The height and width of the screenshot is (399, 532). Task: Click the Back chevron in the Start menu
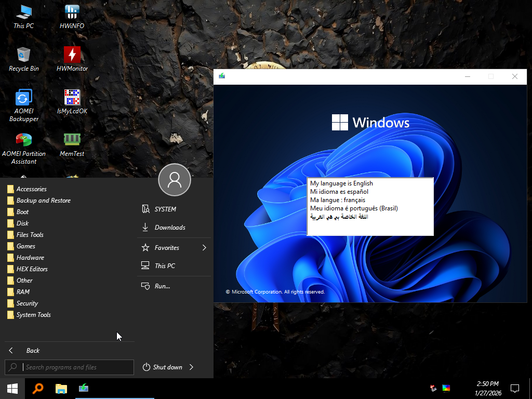coord(10,350)
